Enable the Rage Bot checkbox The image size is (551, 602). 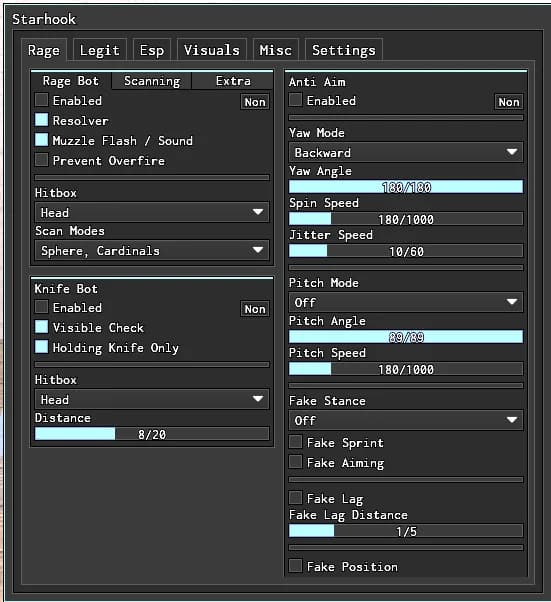tap(41, 100)
